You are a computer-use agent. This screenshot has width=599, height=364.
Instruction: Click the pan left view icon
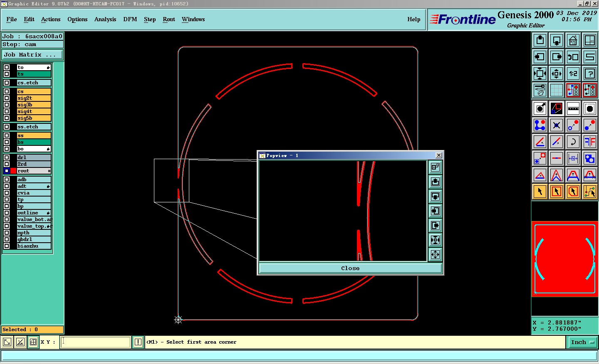pyautogui.click(x=540, y=57)
